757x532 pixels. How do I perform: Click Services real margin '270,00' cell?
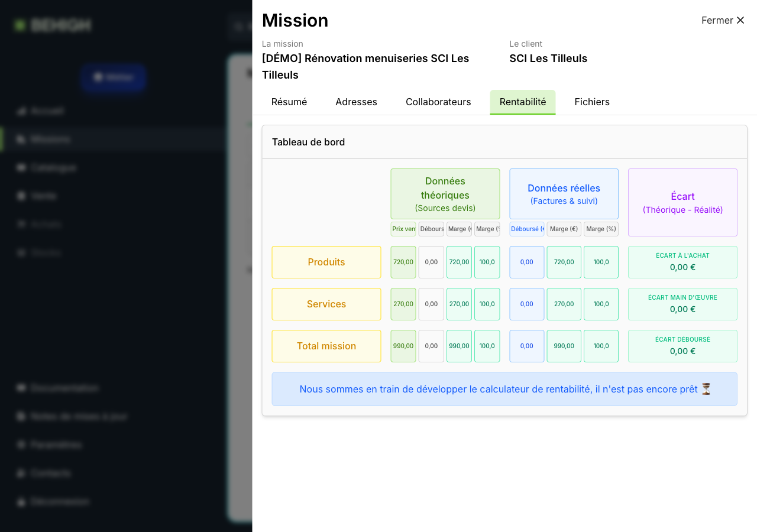[x=564, y=304]
